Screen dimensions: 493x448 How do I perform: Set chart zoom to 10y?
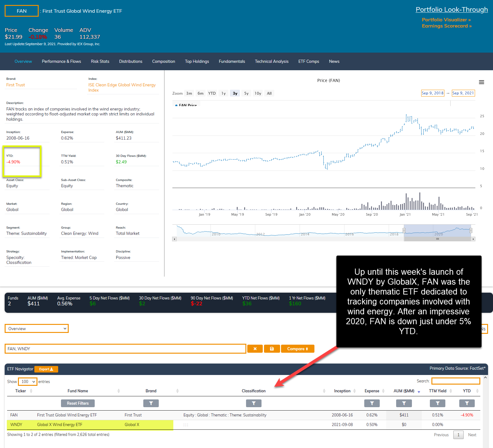tap(258, 93)
